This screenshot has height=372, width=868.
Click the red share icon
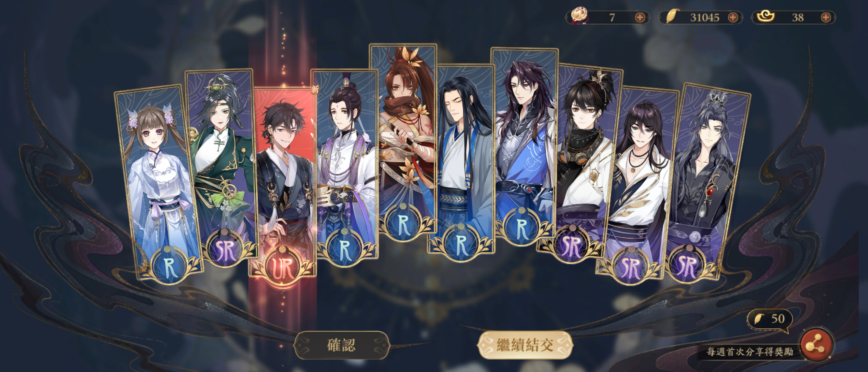(x=816, y=345)
